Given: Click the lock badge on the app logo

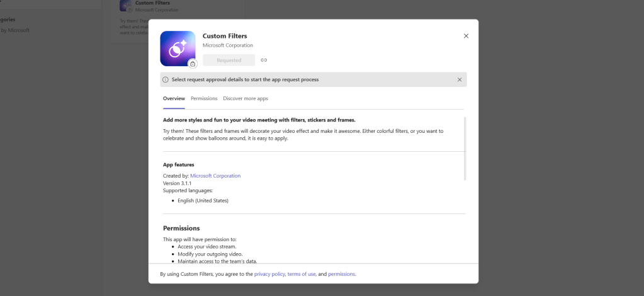Looking at the screenshot, I should [193, 64].
